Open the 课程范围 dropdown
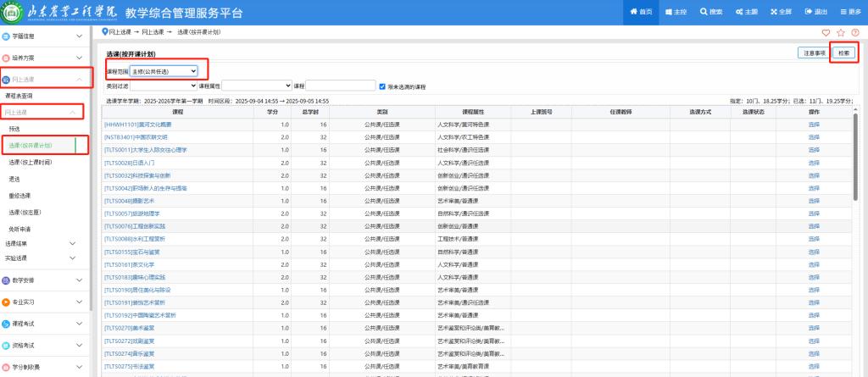 164,71
